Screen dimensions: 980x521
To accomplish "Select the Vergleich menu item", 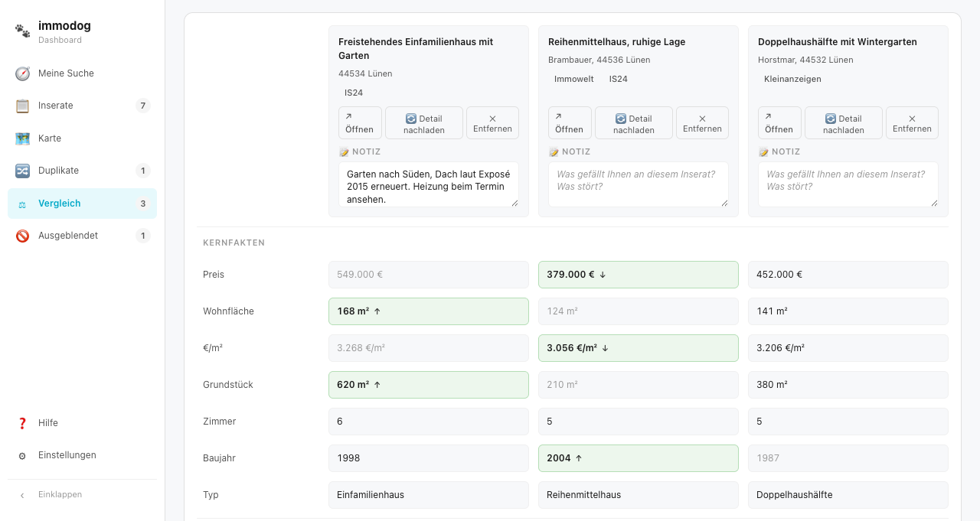I will tap(83, 204).
